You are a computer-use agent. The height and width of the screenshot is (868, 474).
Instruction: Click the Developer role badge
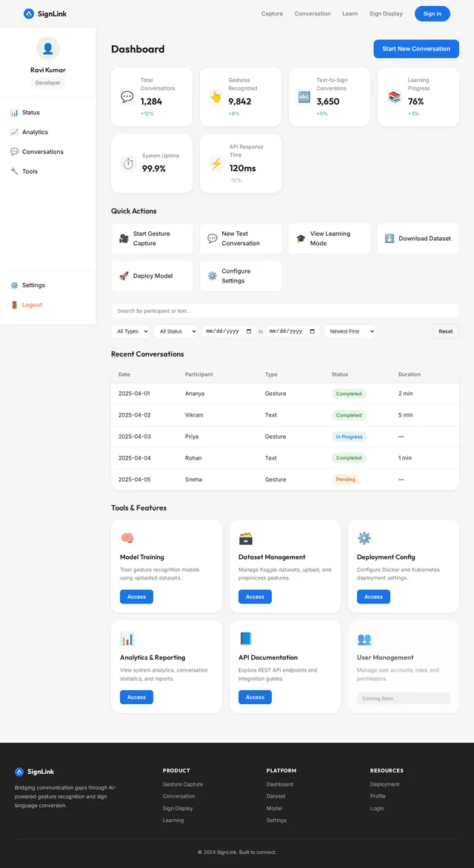48,82
